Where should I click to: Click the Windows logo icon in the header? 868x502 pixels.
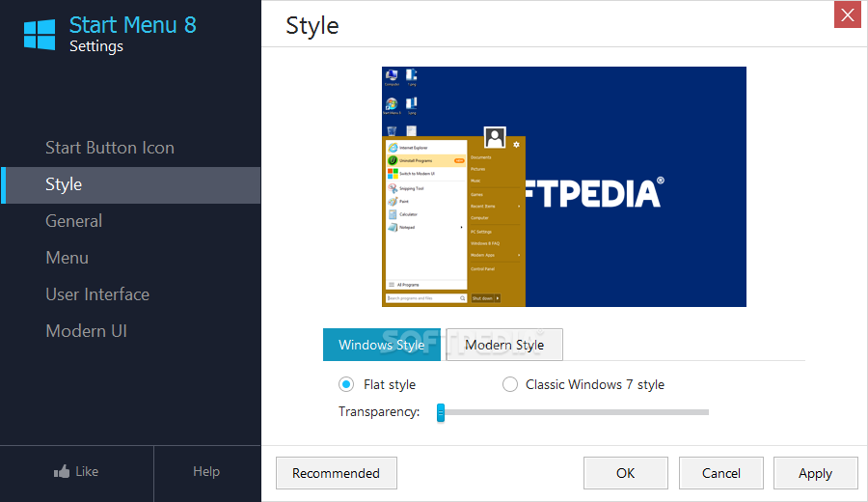point(40,35)
